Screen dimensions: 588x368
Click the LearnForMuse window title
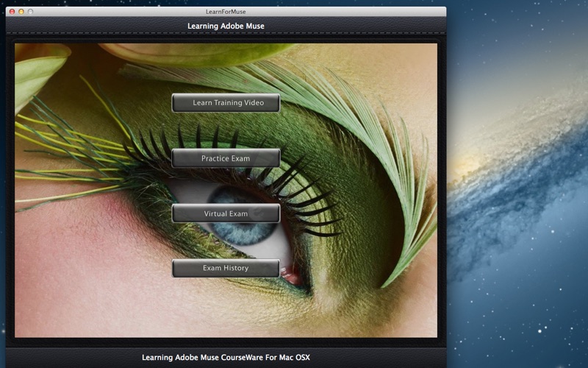pos(226,12)
